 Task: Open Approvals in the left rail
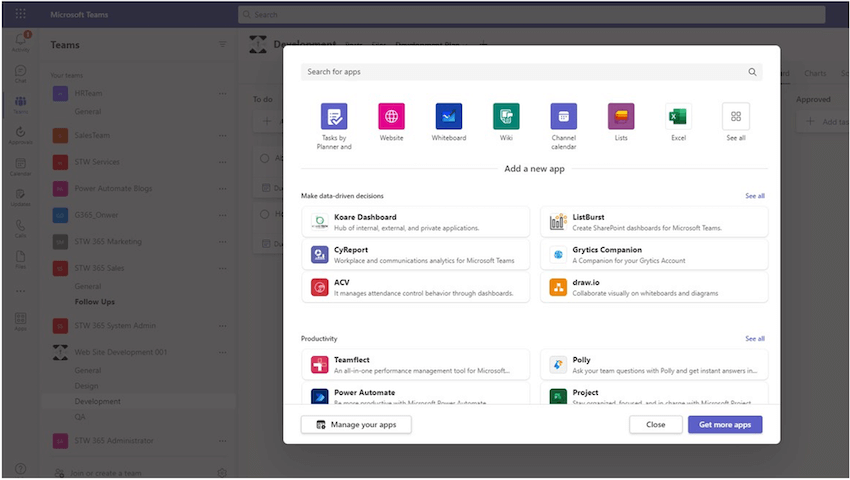[x=21, y=136]
